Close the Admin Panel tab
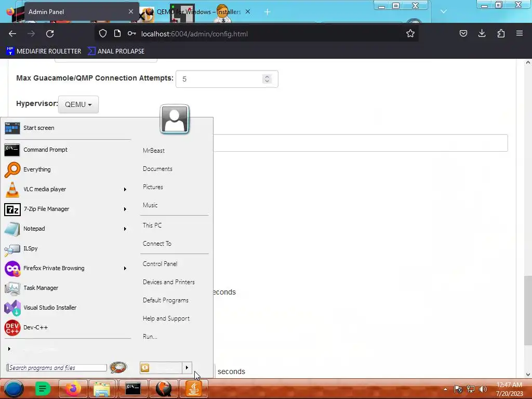This screenshot has width=532, height=399. tap(130, 12)
